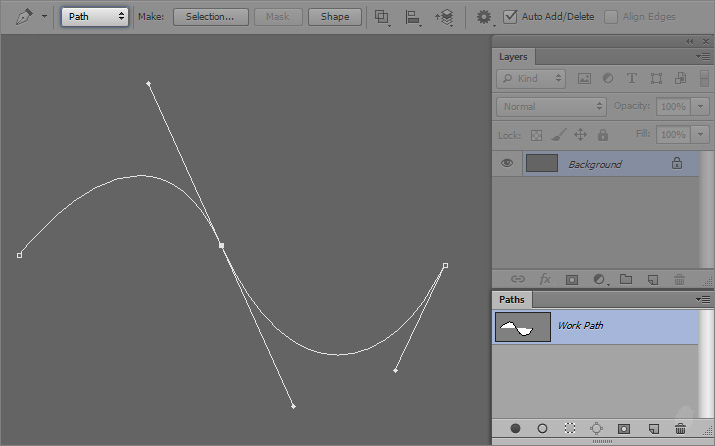This screenshot has height=446, width=715.
Task: Fill path with foreground color
Action: pos(516,428)
